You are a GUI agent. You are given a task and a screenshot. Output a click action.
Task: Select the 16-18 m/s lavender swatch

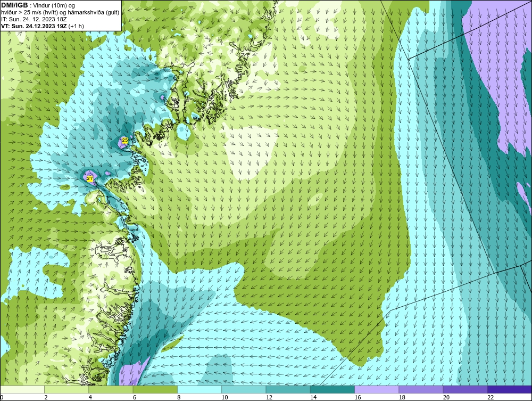coord(377,389)
